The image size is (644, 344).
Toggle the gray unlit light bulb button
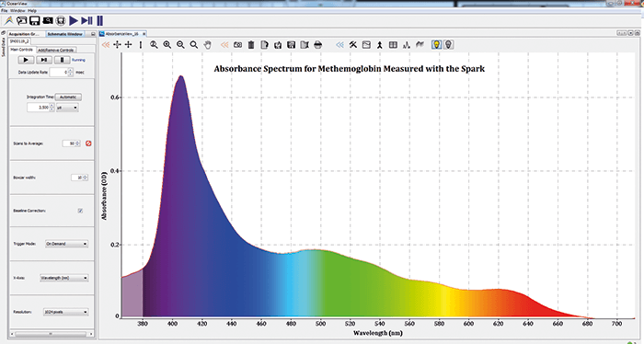click(449, 44)
